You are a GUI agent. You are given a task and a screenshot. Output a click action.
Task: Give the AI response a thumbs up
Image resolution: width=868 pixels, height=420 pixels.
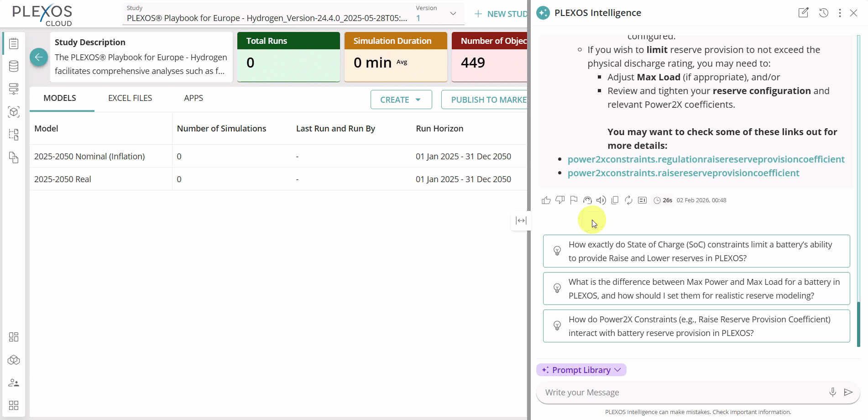pos(546,200)
